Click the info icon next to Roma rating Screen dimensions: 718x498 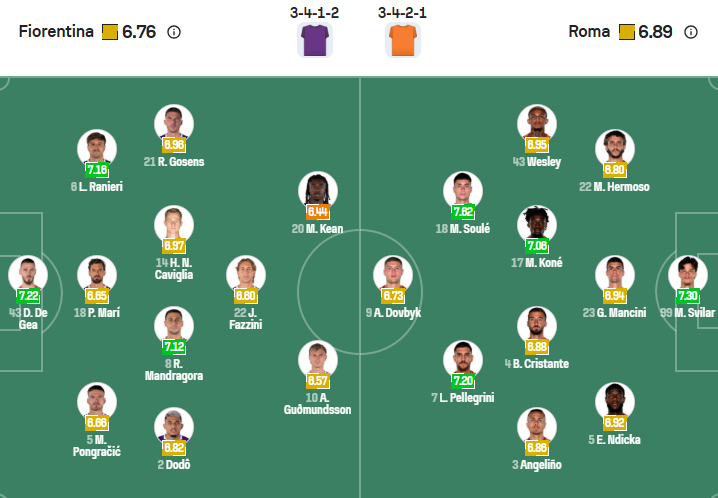coord(691,32)
